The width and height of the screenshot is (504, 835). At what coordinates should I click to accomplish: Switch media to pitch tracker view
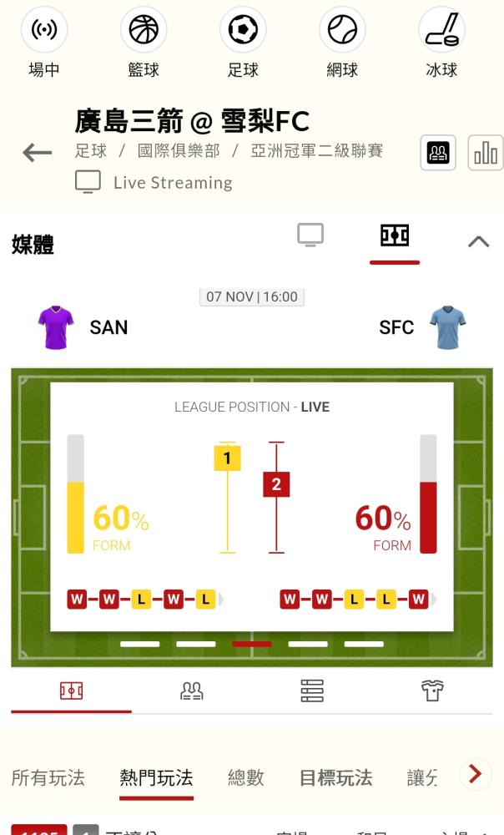[x=395, y=235]
